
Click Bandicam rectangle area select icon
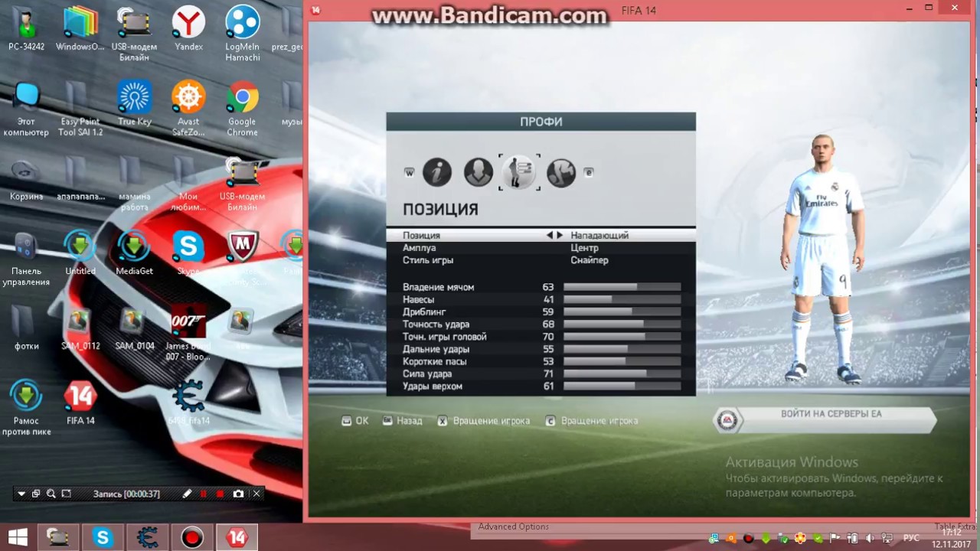pyautogui.click(x=67, y=494)
